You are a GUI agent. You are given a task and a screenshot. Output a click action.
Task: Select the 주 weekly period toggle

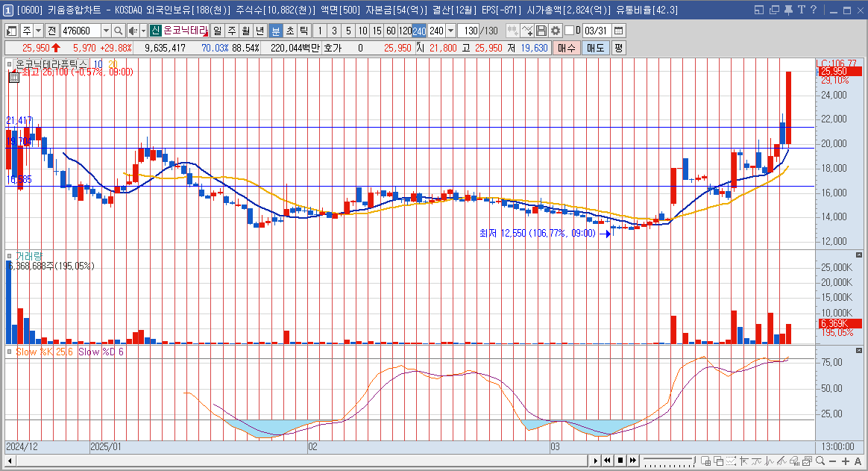(x=232, y=31)
